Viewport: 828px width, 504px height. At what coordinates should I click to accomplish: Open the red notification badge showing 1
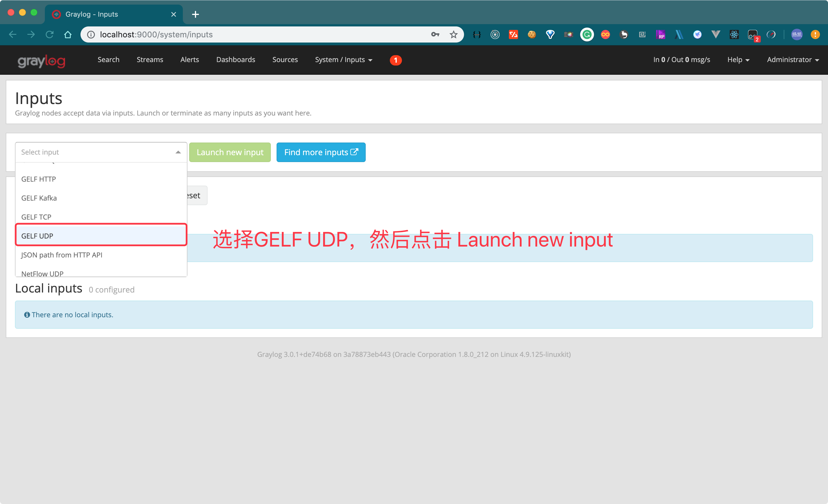pos(396,60)
